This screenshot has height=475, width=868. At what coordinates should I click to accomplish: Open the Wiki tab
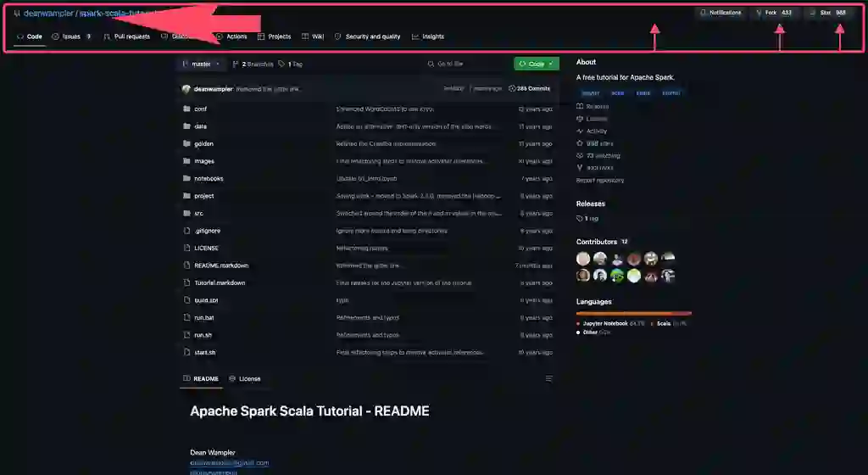[313, 36]
